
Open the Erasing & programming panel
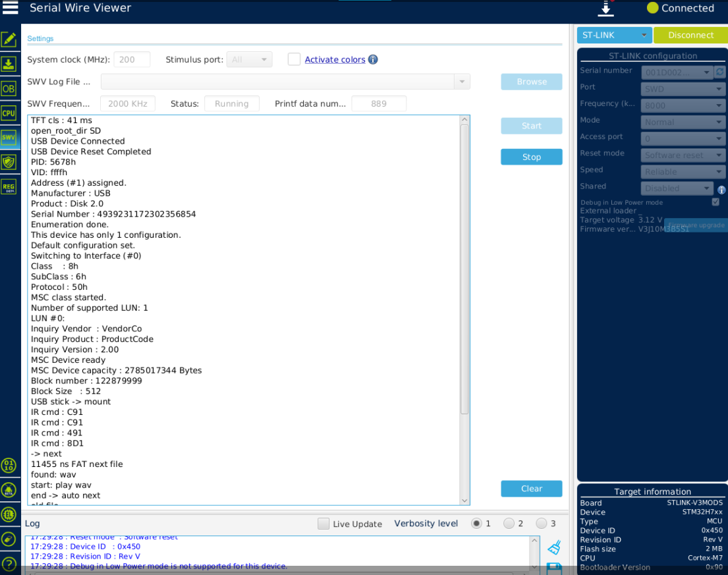click(x=9, y=64)
